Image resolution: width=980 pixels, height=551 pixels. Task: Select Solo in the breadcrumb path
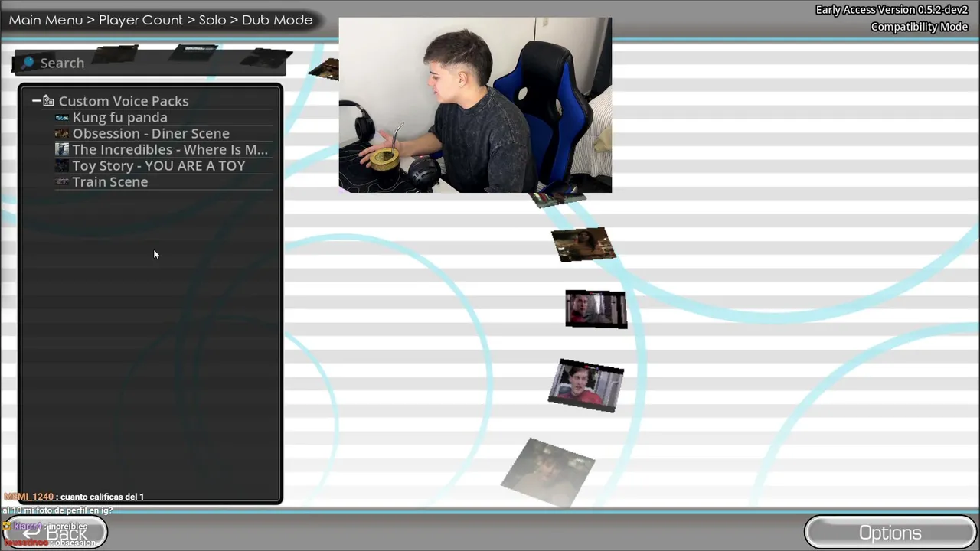pyautogui.click(x=213, y=20)
